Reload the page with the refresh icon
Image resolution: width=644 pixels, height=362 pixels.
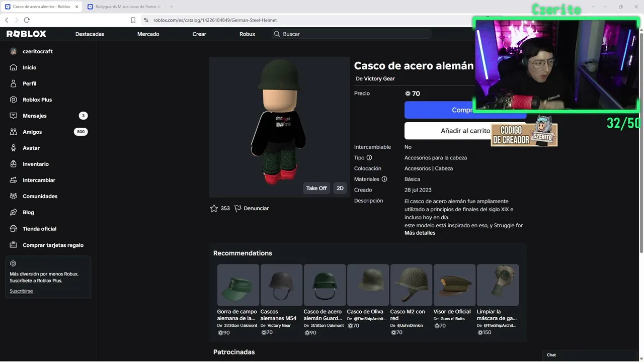click(27, 20)
